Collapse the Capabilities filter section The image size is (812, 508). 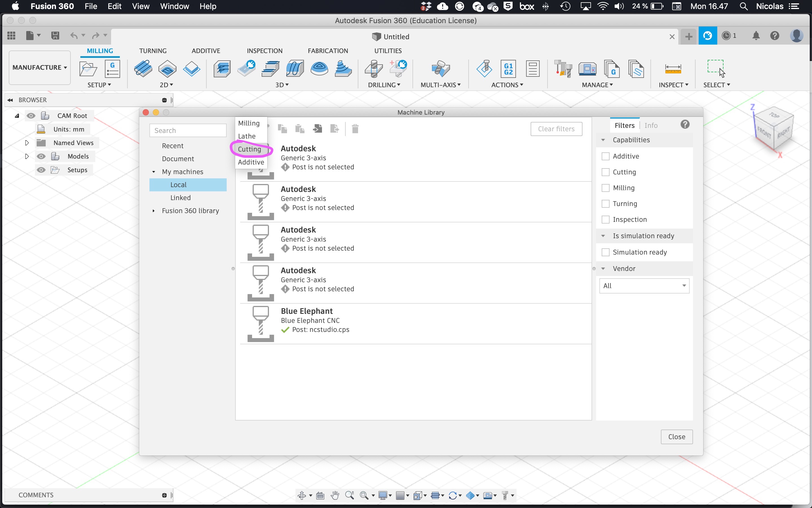click(x=603, y=140)
